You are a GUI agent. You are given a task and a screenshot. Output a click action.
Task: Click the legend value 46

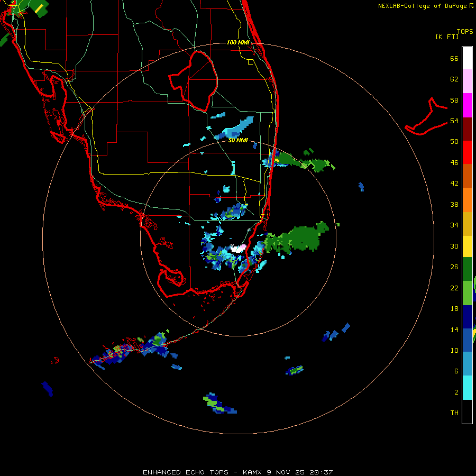454,163
